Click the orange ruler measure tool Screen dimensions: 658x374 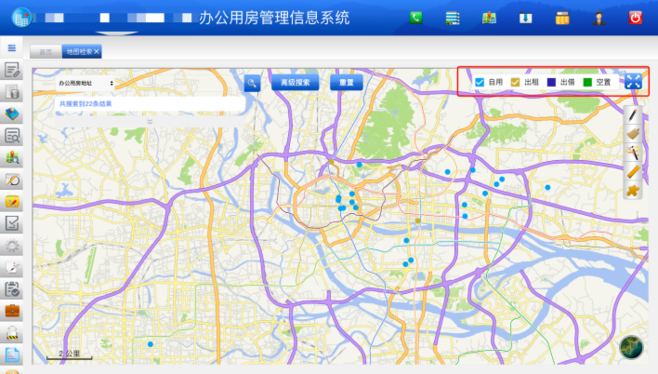633,171
